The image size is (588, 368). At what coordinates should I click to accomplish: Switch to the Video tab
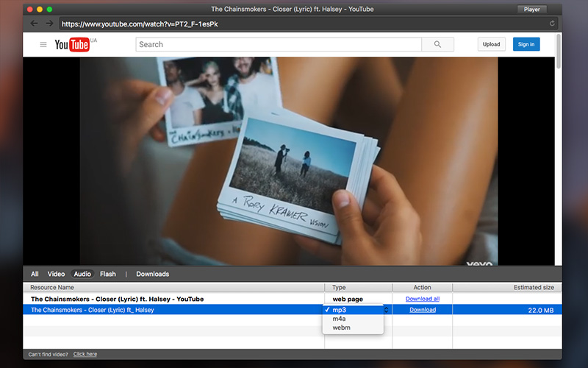[x=56, y=274]
